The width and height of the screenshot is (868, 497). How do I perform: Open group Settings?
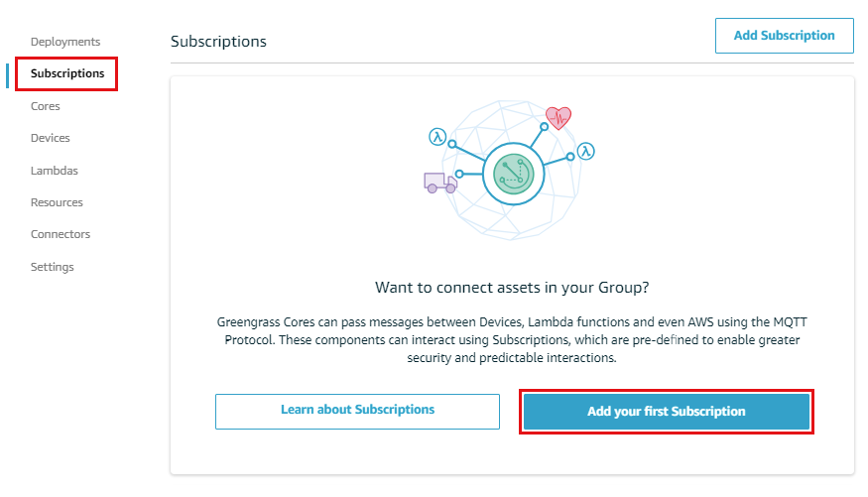(52, 267)
